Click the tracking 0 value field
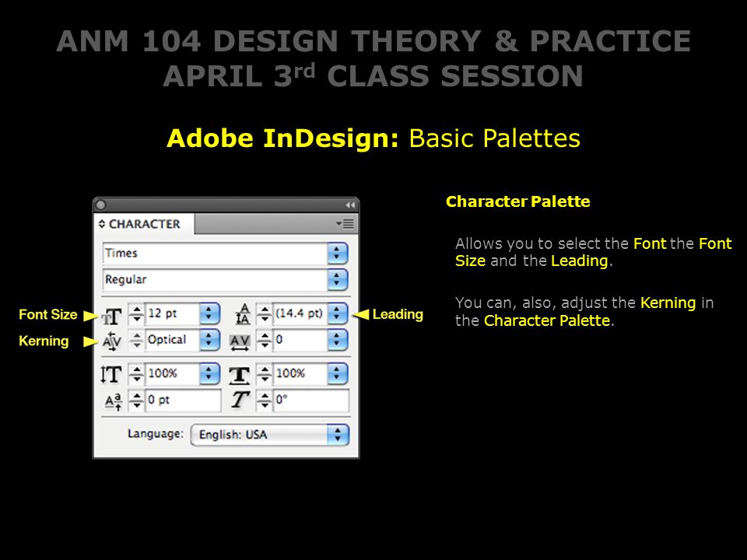 click(300, 340)
